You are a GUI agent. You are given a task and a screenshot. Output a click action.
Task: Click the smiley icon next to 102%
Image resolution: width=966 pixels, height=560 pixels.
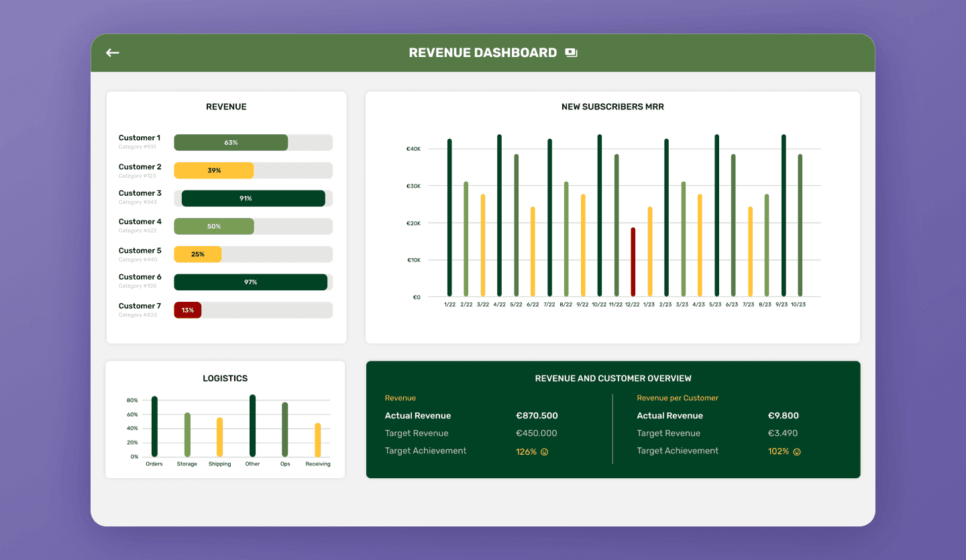pyautogui.click(x=797, y=452)
